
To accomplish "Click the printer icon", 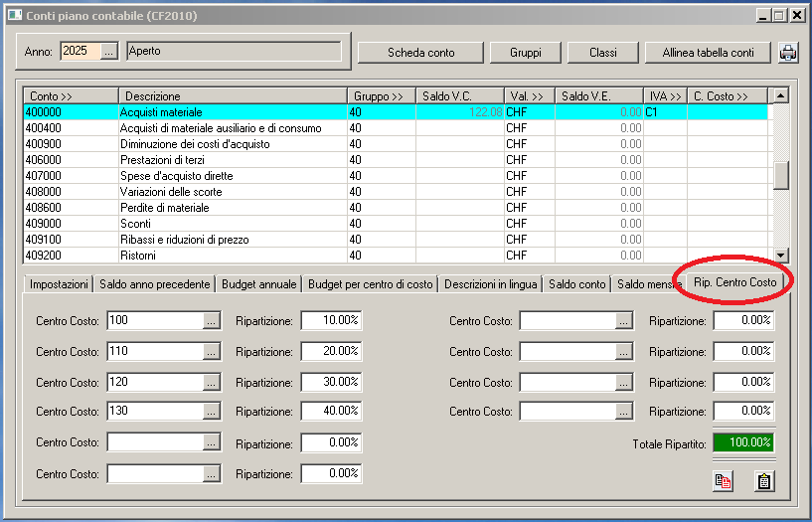I will coord(788,52).
